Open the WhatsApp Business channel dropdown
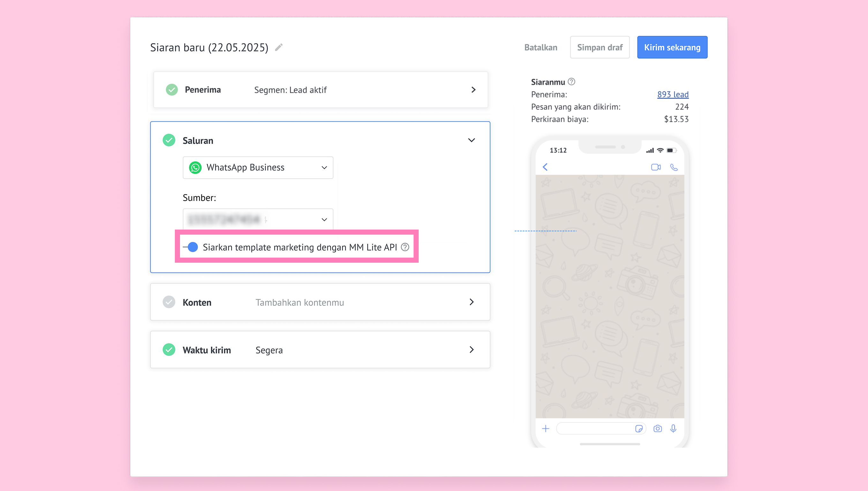868x491 pixels. click(x=258, y=168)
